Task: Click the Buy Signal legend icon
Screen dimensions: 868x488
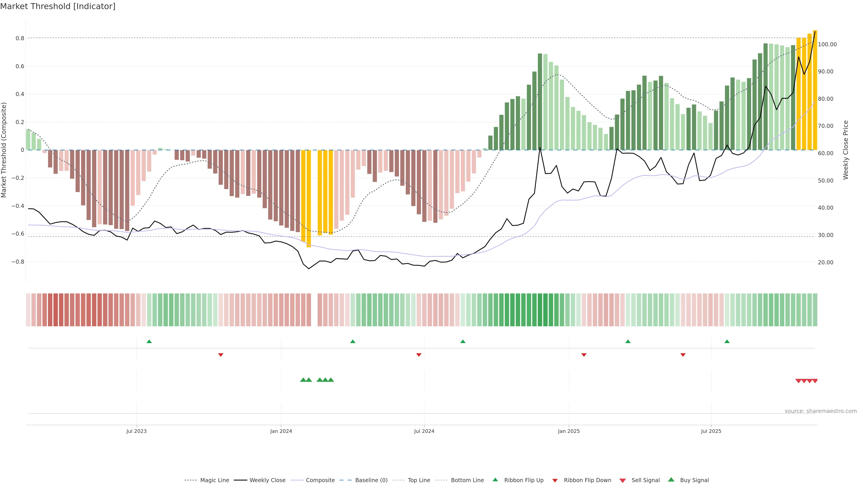Action: coord(671,480)
